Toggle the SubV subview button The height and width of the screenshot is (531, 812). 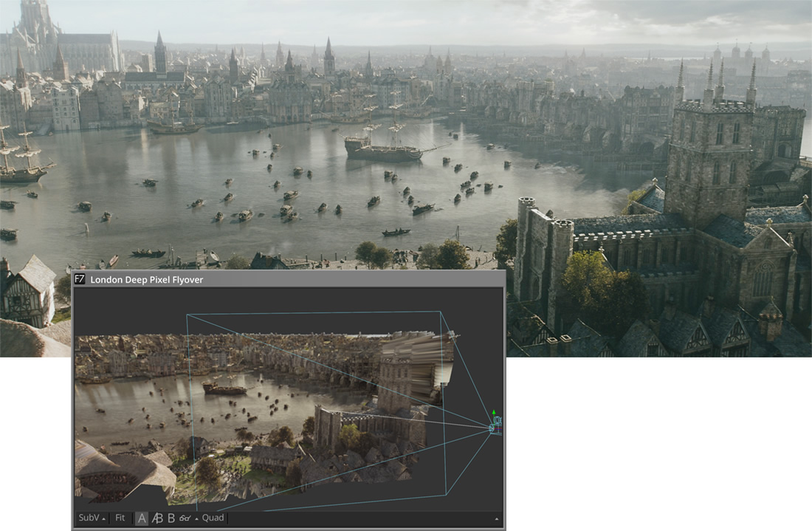[89, 518]
